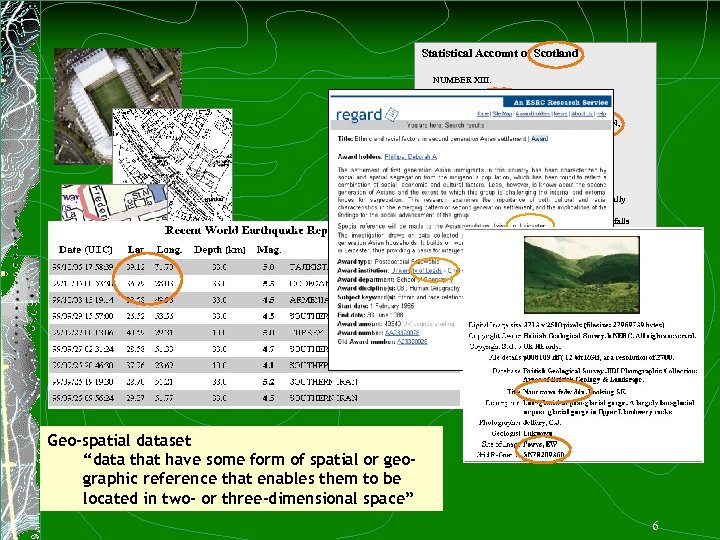Viewport: 720px width, 540px height.
Task: Click the Lat column header
Action: click(x=136, y=250)
